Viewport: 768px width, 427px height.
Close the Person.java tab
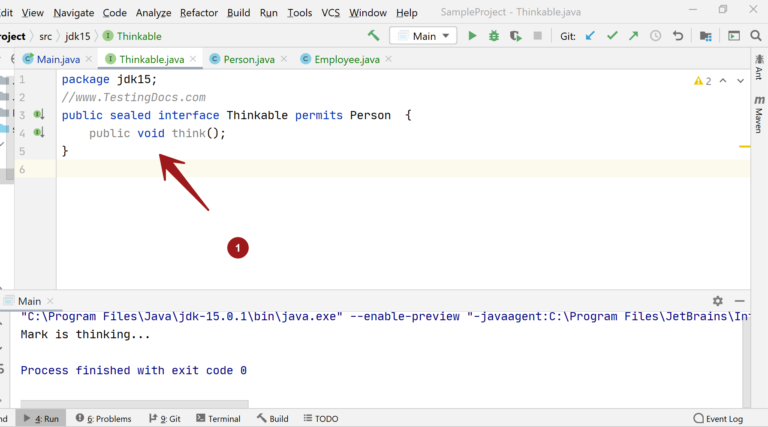click(284, 59)
